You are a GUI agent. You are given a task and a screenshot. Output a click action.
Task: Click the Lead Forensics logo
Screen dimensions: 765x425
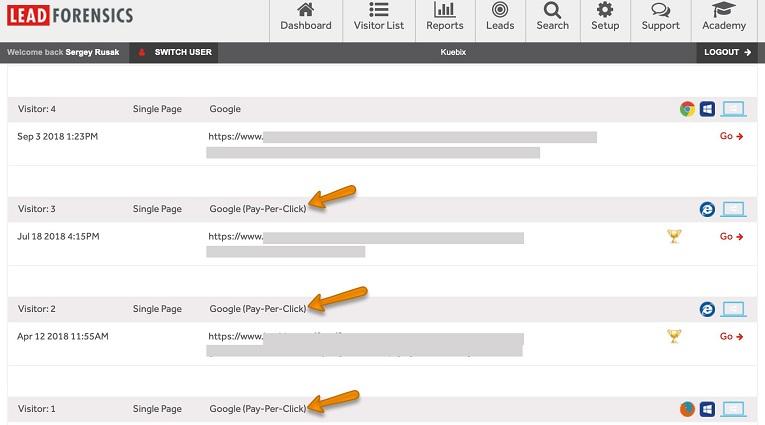click(70, 15)
